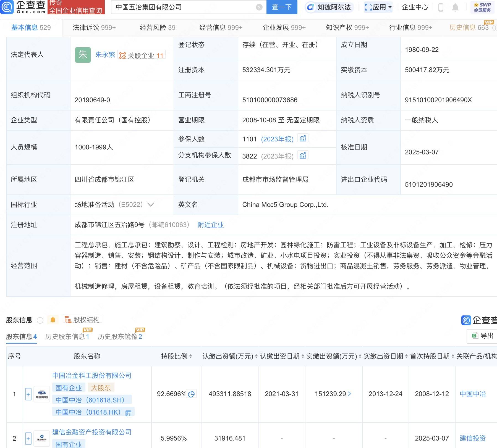
Task: Expand shareholder row 1 plus button
Action: [x=28, y=394]
